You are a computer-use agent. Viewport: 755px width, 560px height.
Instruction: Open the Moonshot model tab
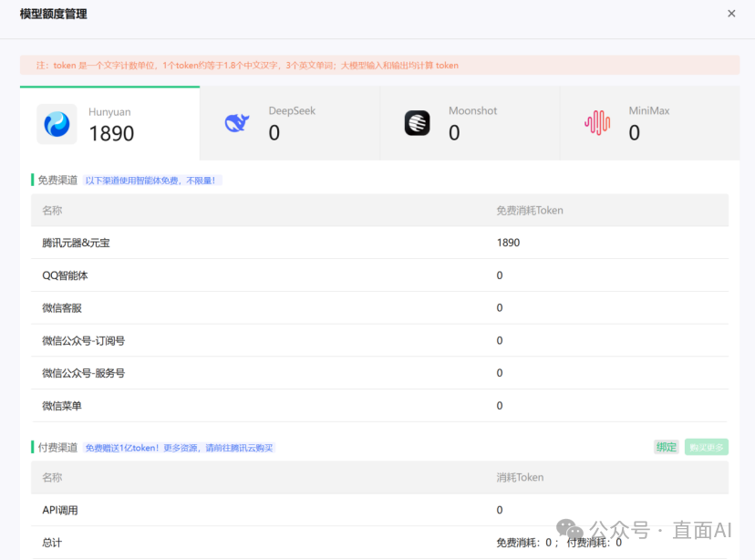[470, 123]
